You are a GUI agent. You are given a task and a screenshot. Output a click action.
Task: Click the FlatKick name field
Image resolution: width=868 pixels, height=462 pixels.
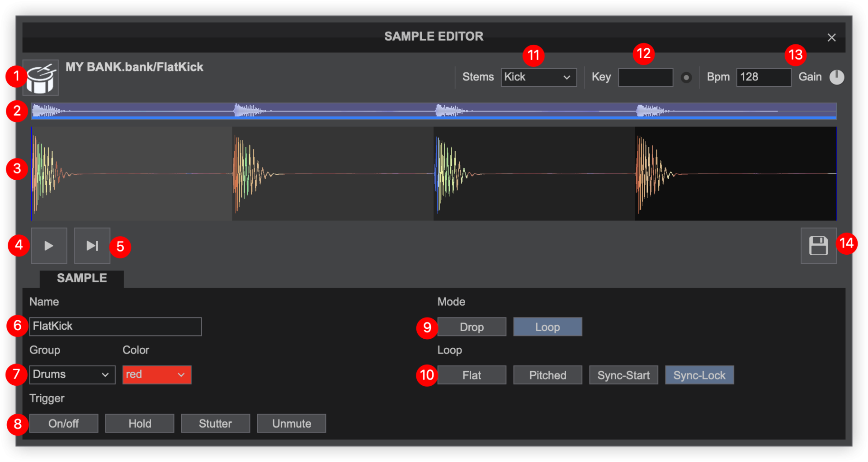115,327
